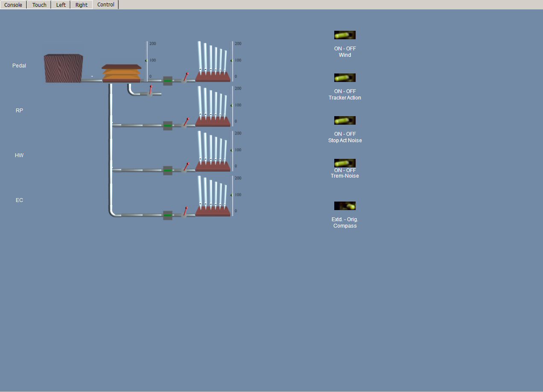Click the orange bellows reservoir
The width and height of the screenshot is (543, 392).
tap(121, 73)
